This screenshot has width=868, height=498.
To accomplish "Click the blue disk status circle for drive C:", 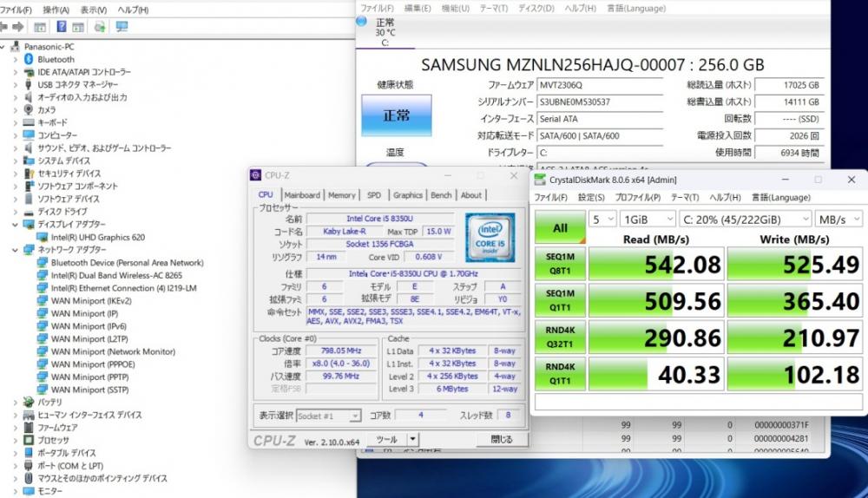I will click(361, 21).
